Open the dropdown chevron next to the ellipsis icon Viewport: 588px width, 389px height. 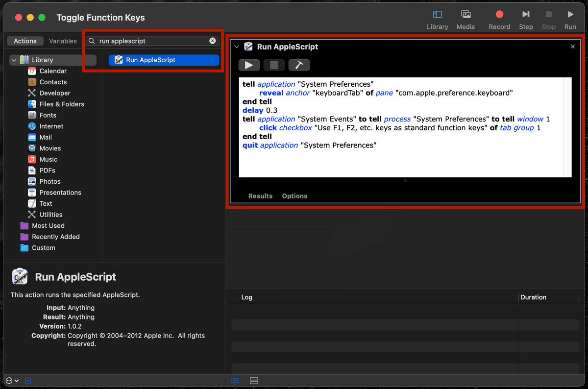(x=16, y=380)
